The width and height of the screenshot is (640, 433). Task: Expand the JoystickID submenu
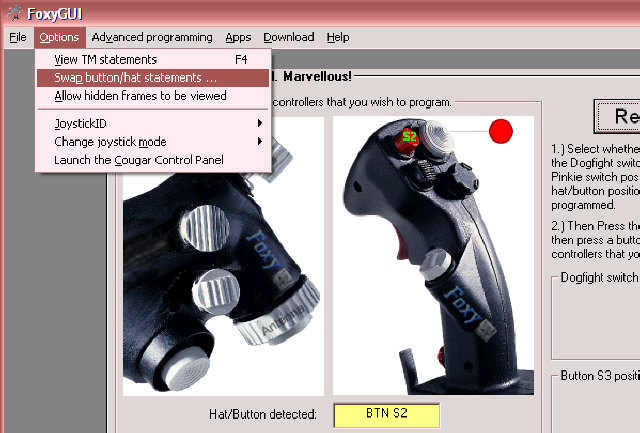coord(153,123)
